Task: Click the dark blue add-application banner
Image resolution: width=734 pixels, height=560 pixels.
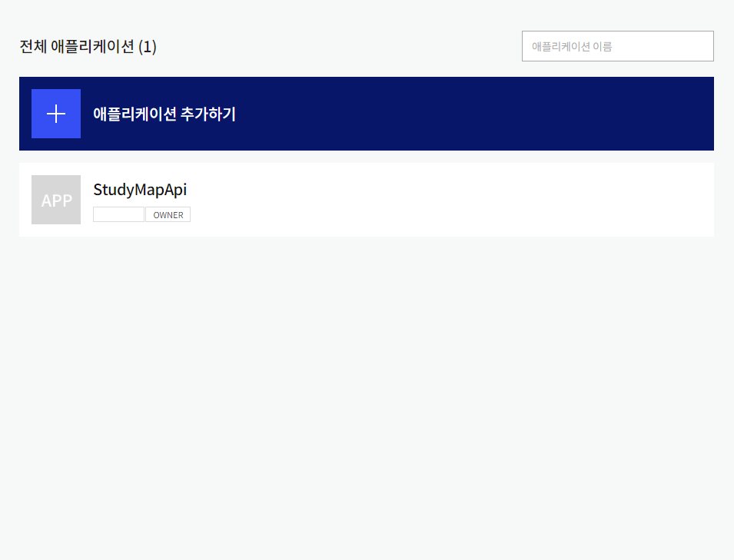Action: [367, 114]
